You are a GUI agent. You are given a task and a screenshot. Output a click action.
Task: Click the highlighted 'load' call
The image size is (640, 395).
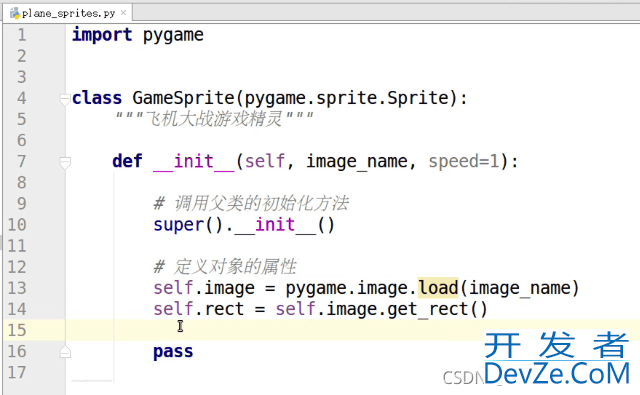[438, 288]
